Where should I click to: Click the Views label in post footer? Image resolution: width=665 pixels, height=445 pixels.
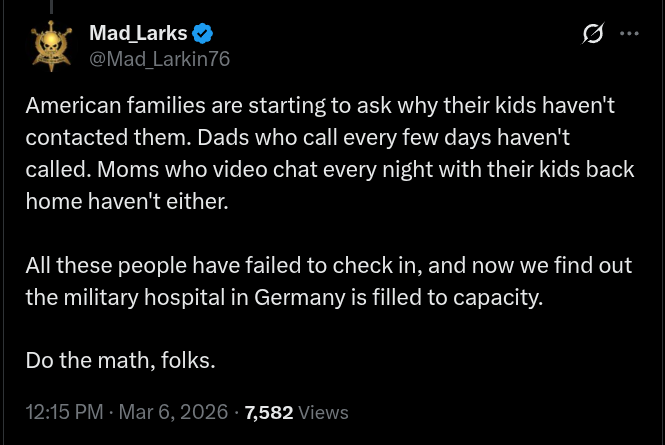click(x=324, y=412)
